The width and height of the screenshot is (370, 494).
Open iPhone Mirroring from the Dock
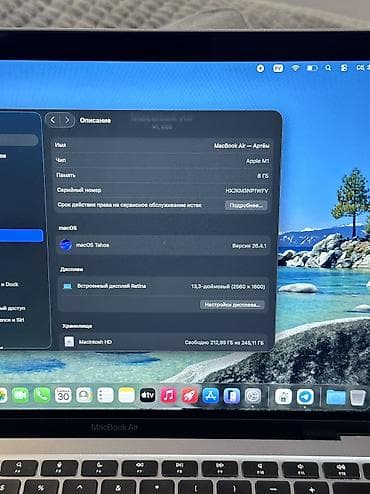(x=232, y=396)
